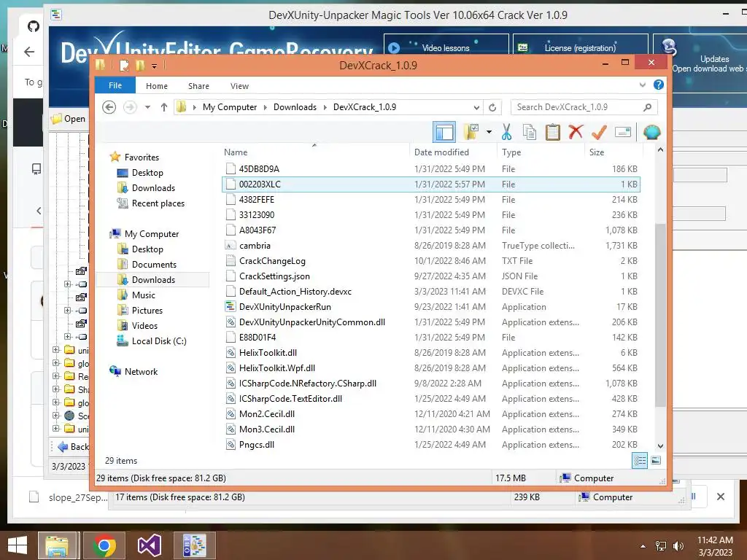Click the New folder toolbar icon
Screen dimensions: 747x560
click(x=471, y=132)
